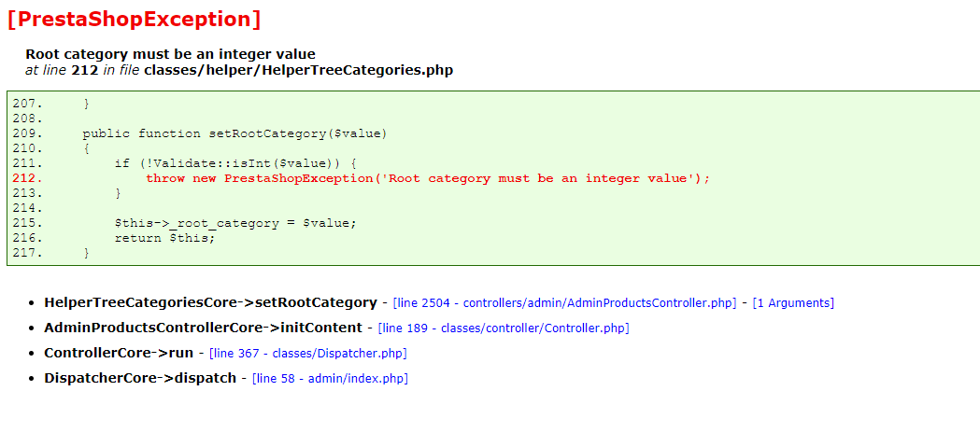Image resolution: width=980 pixels, height=447 pixels.
Task: Click line number 217 in code block
Action: pyautogui.click(x=27, y=254)
